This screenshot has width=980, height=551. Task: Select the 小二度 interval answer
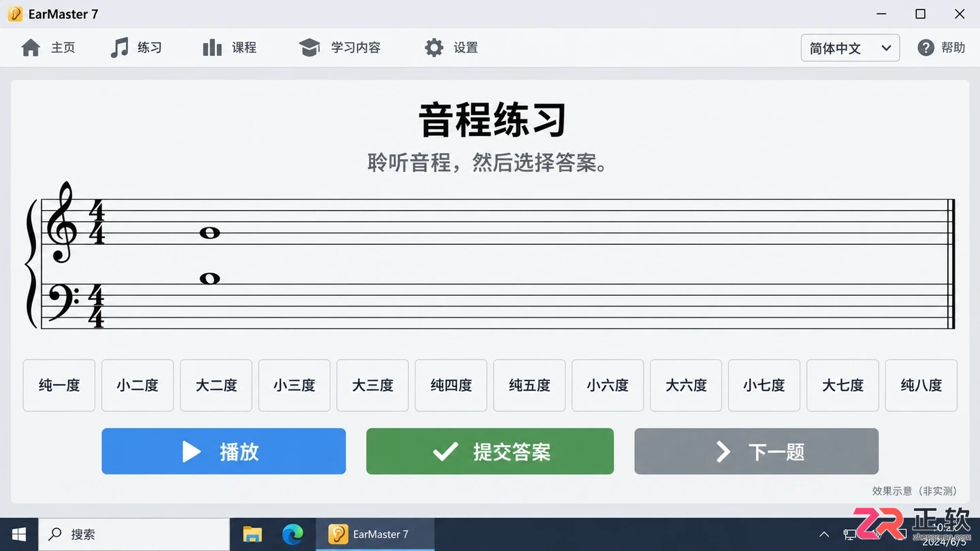[x=137, y=386]
